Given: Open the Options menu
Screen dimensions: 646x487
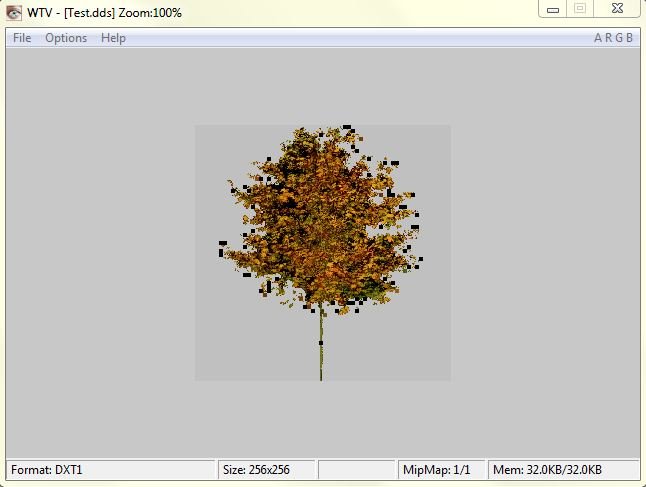Looking at the screenshot, I should (x=66, y=38).
